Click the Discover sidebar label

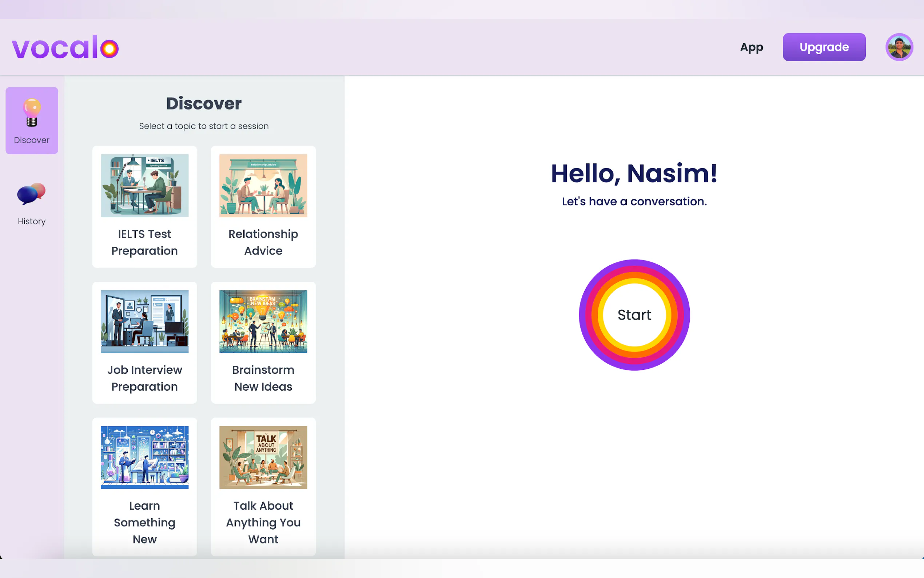pos(32,140)
